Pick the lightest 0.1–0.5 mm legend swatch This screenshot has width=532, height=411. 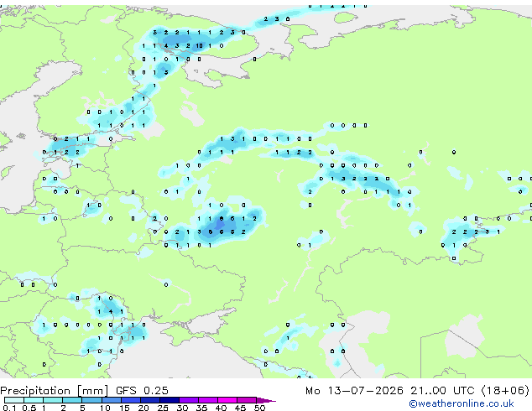[14, 400]
